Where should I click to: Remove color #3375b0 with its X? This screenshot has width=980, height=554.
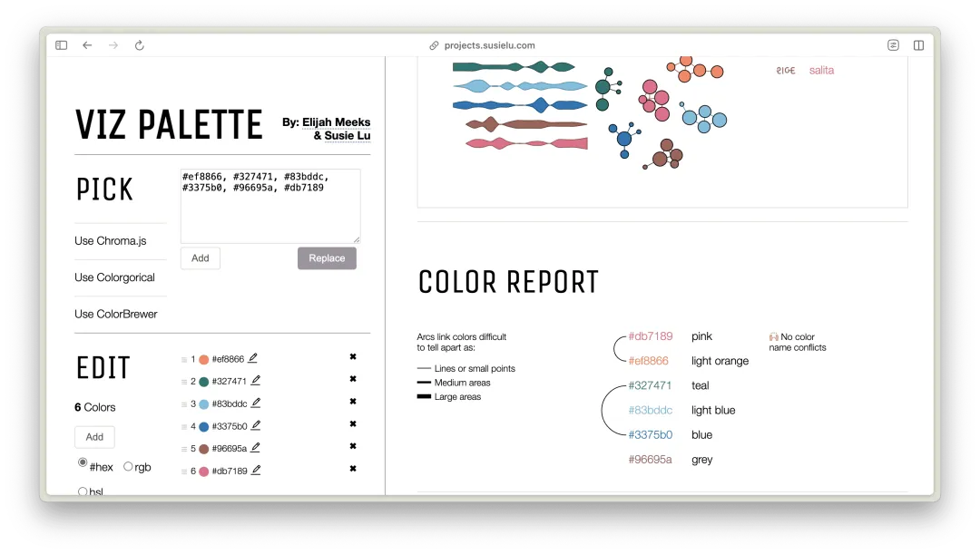pyautogui.click(x=353, y=424)
